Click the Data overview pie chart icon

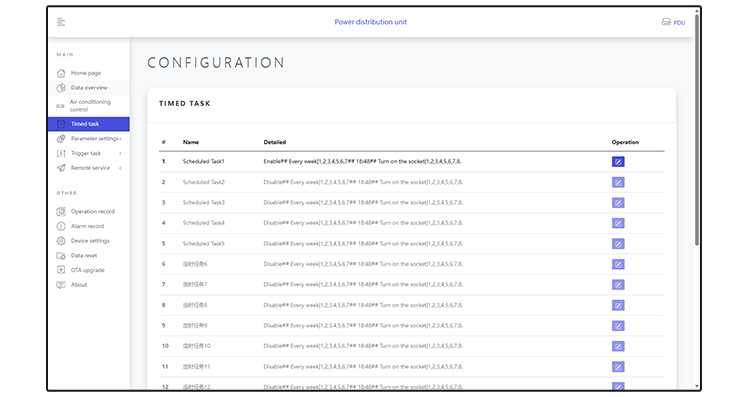[x=61, y=88]
